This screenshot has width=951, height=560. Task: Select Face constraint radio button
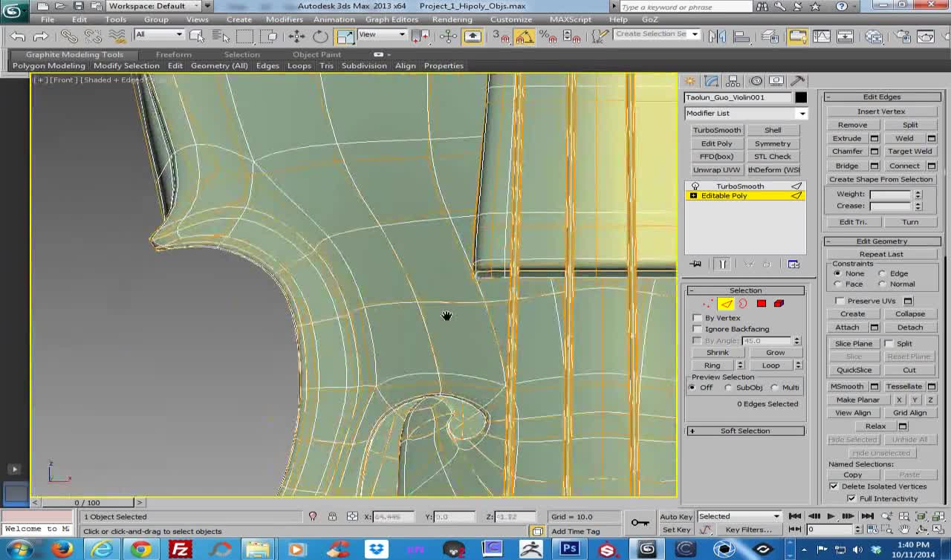click(838, 284)
